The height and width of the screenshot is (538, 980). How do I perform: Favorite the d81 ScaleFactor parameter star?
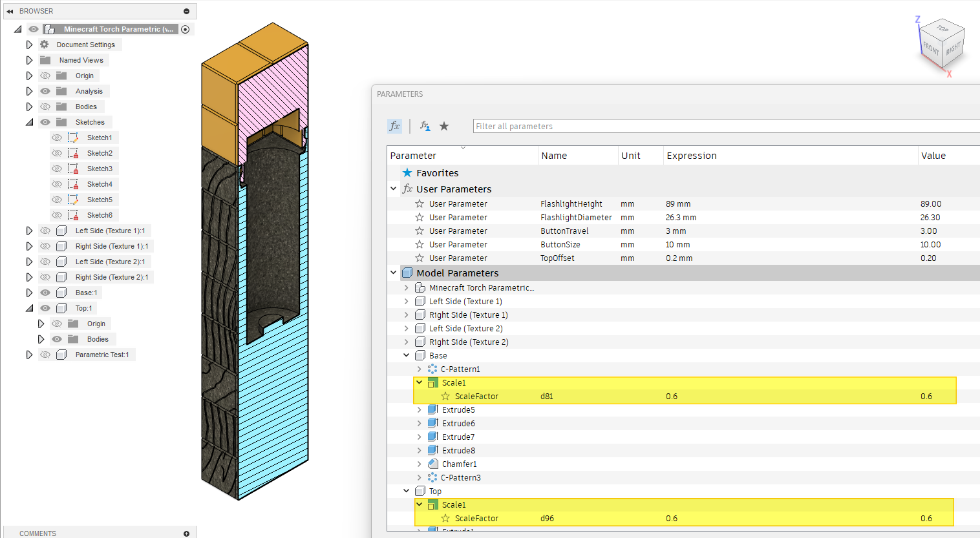click(x=445, y=396)
